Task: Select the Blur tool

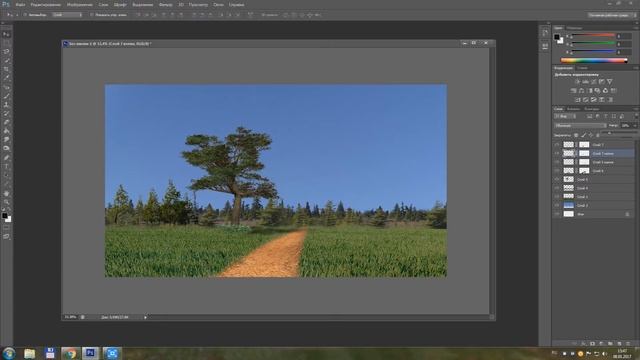Action: pos(7,140)
